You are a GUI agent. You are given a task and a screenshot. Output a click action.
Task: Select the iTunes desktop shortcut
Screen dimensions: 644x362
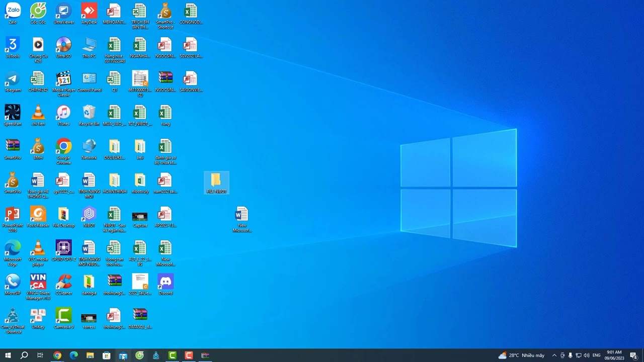[x=64, y=115]
